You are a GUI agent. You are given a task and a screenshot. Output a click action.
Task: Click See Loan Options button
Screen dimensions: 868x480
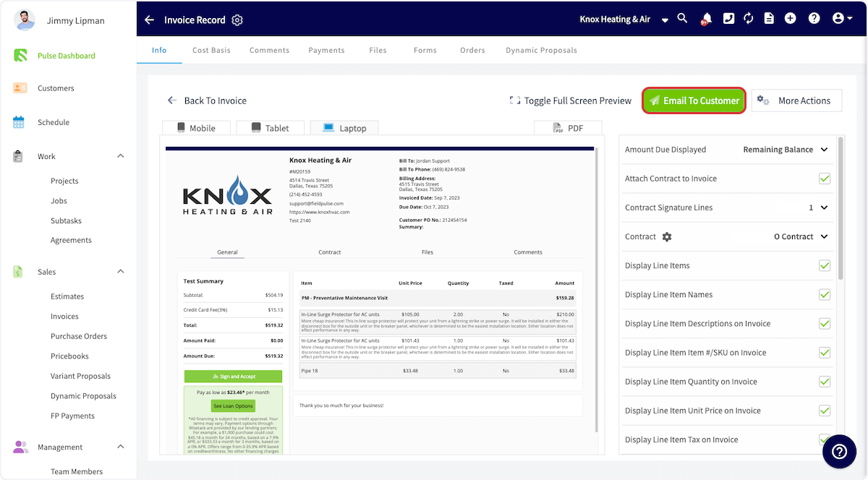coord(233,406)
